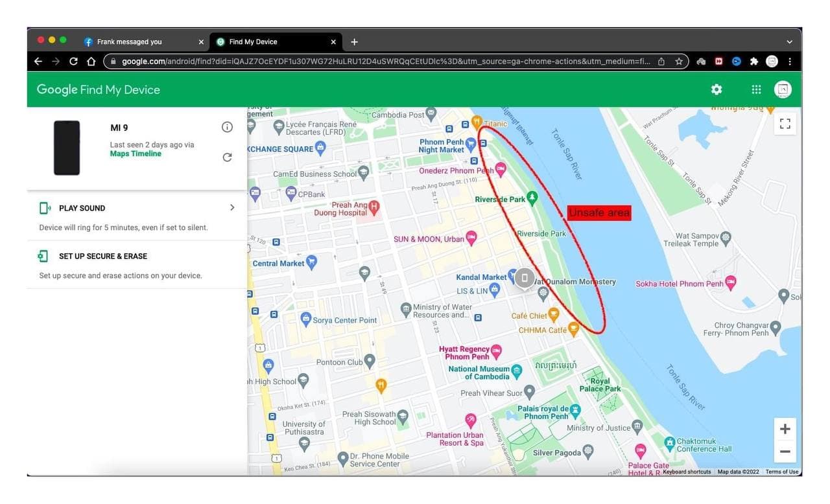Click the Central Market shopping pin
830x504 pixels.
tap(312, 263)
